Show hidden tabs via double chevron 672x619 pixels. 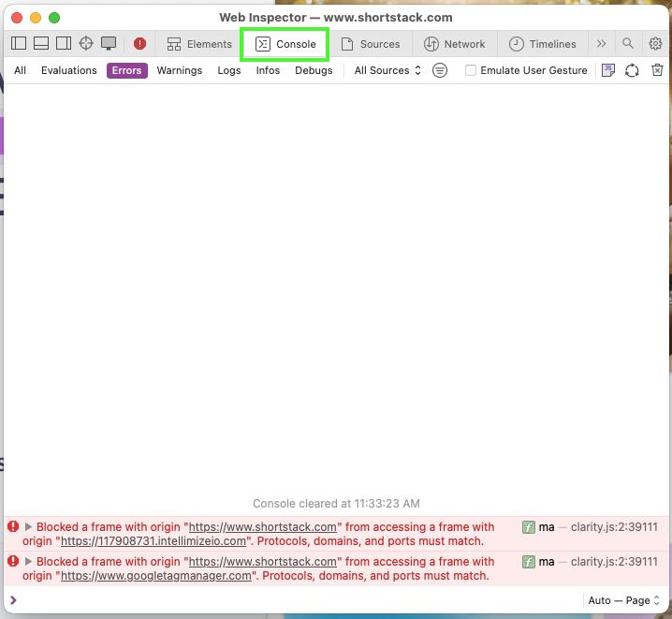(601, 44)
